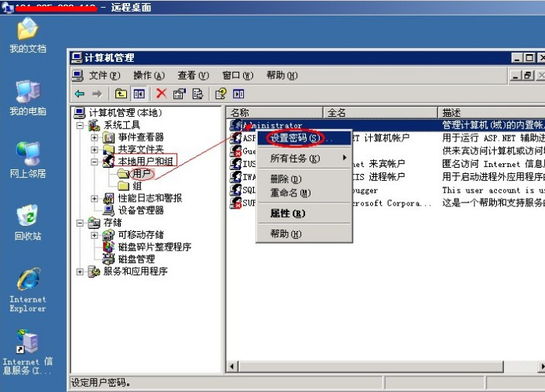This screenshot has width=545, height=392.
Task: Select the Internet Explorer desktop icon
Action: point(28,290)
